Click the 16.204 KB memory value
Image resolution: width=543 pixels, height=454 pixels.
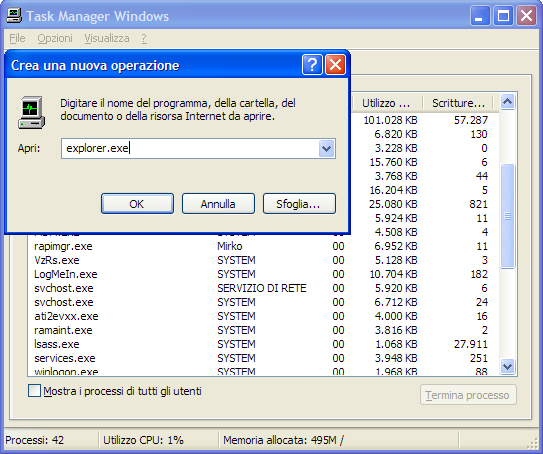[x=393, y=190]
